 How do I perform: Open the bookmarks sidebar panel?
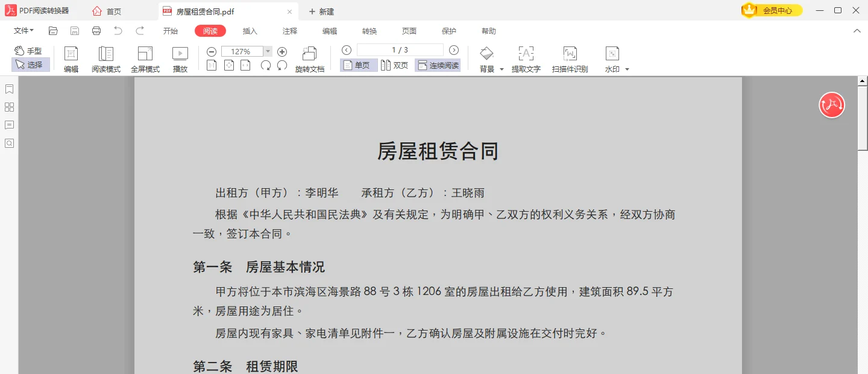click(9, 89)
